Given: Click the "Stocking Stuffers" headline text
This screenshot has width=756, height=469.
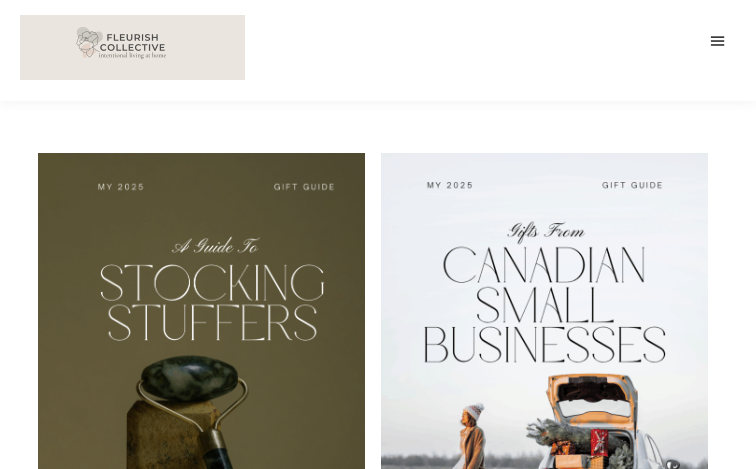Looking at the screenshot, I should point(212,301).
